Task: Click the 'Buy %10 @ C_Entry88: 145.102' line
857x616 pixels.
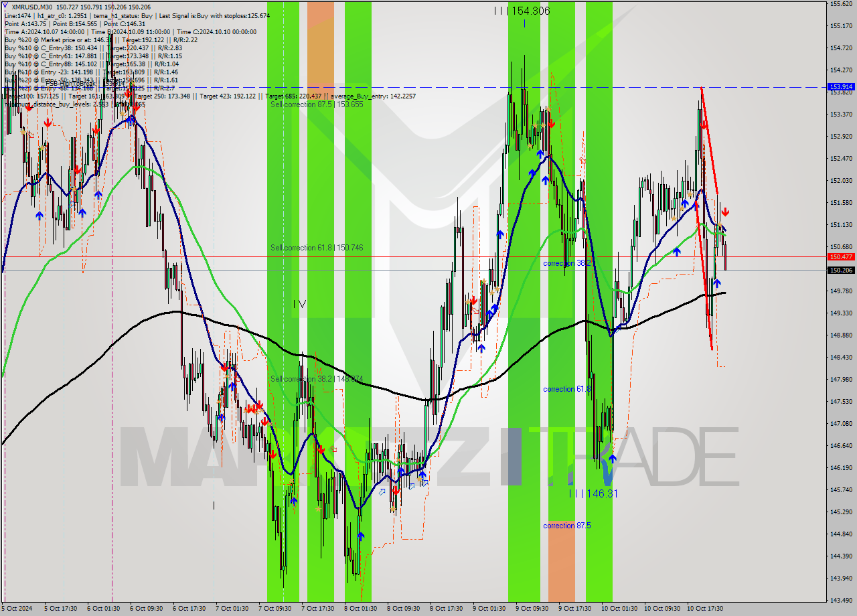Action: click(x=92, y=64)
